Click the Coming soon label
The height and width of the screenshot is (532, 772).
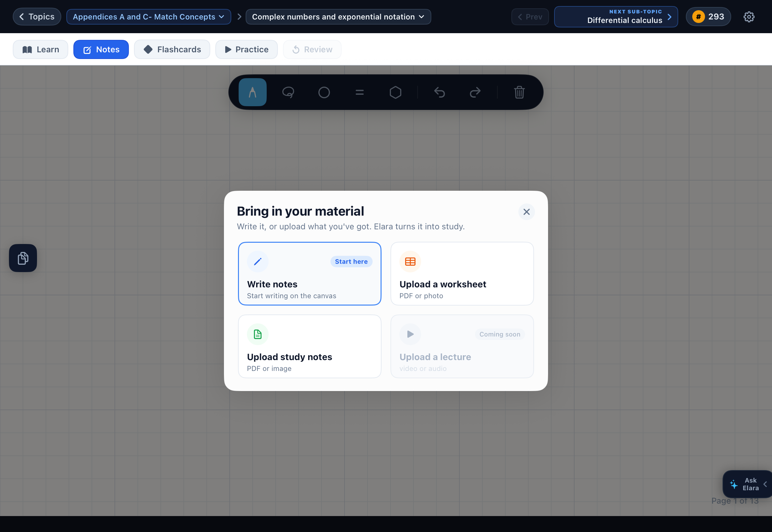pyautogui.click(x=500, y=334)
